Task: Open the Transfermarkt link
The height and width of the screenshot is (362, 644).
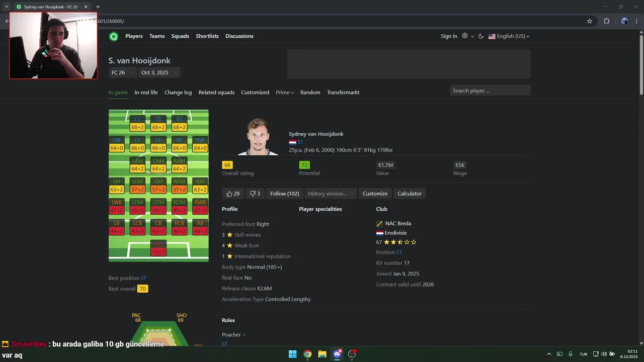Action: point(343,93)
